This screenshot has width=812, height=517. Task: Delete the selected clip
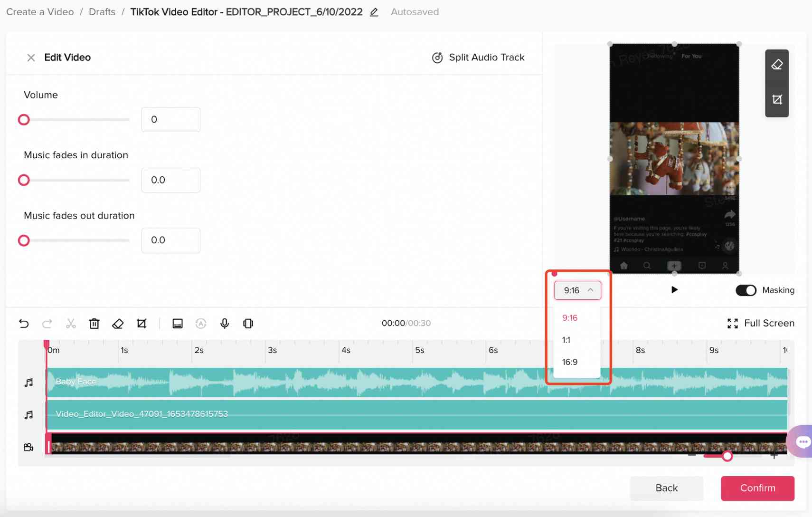click(x=94, y=324)
